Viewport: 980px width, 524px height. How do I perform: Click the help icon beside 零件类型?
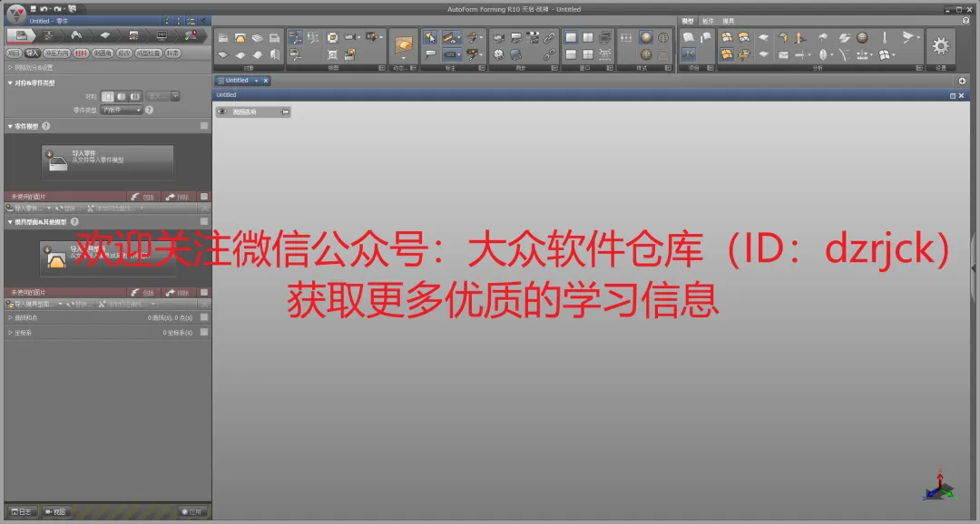(149, 110)
